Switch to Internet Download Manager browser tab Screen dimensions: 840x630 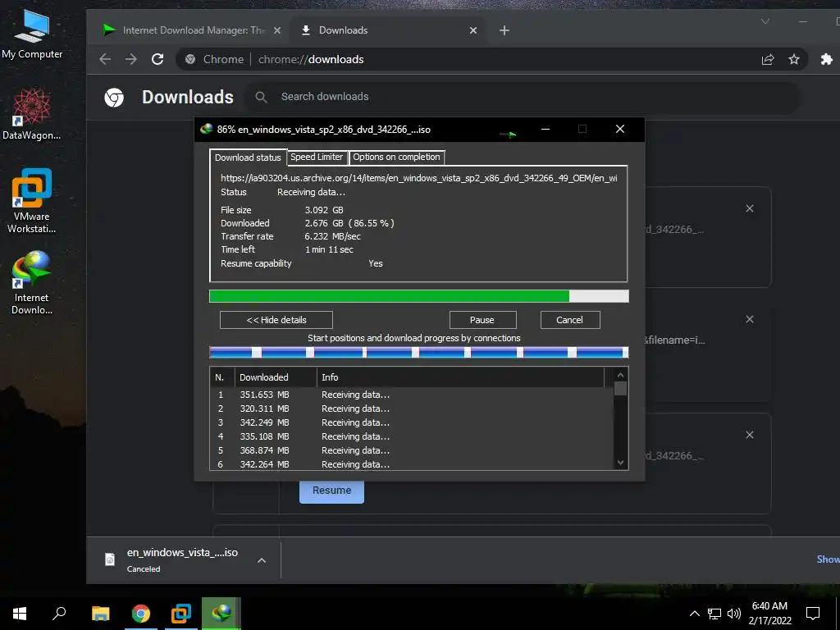192,30
